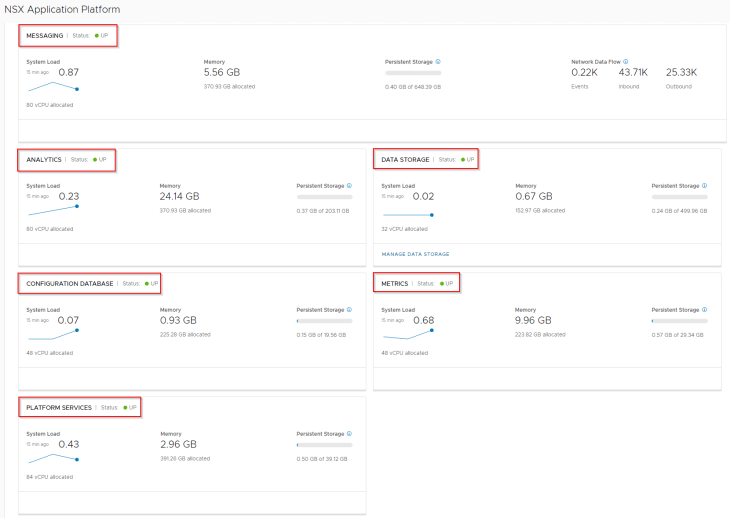Image resolution: width=730 pixels, height=518 pixels.
Task: Click Analytics memory value 24.14 GB
Action: [x=179, y=196]
